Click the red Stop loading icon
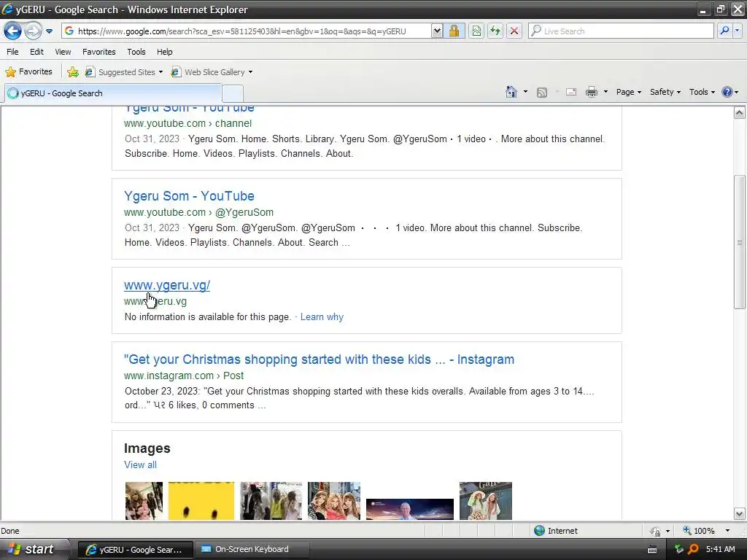747x560 pixels. pyautogui.click(x=514, y=31)
